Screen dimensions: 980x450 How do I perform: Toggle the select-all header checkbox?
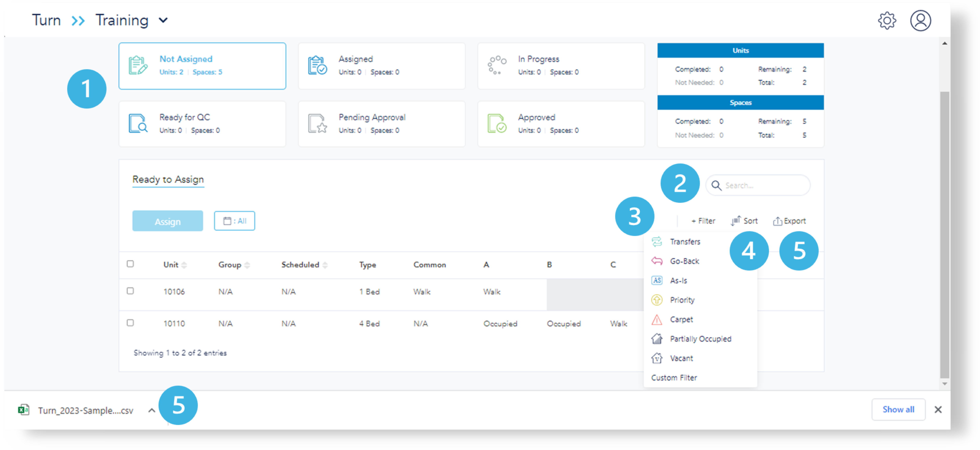131,264
